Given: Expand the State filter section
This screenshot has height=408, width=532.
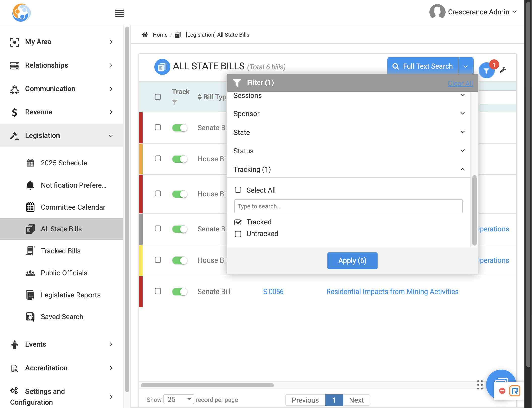Looking at the screenshot, I should pos(349,132).
